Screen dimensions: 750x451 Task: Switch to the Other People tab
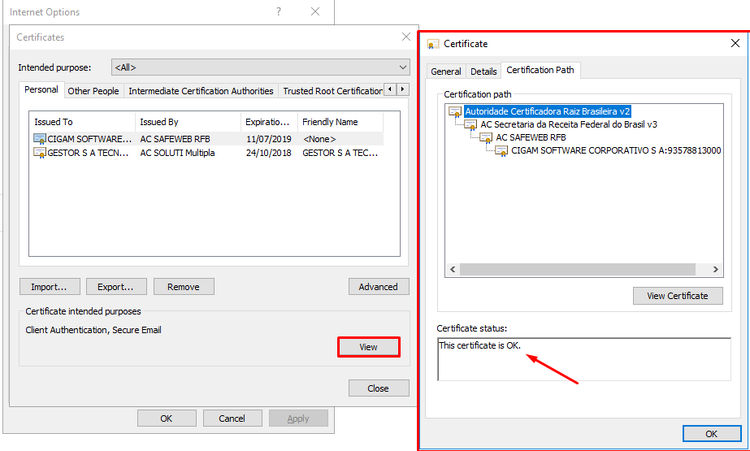93,91
